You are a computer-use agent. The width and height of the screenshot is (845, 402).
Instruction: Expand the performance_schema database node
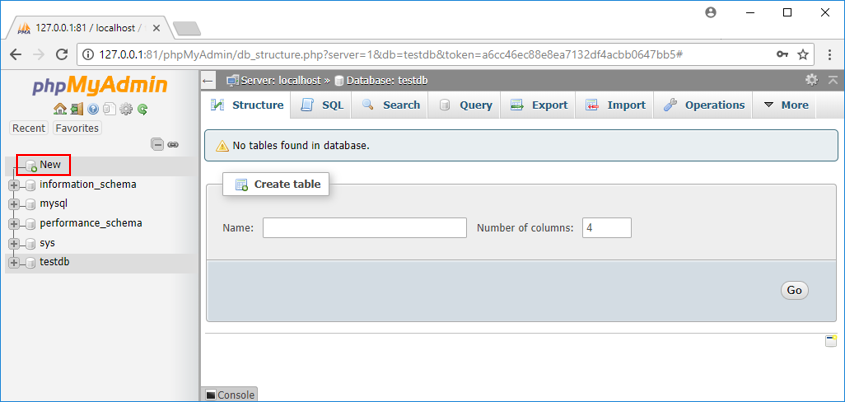click(14, 224)
